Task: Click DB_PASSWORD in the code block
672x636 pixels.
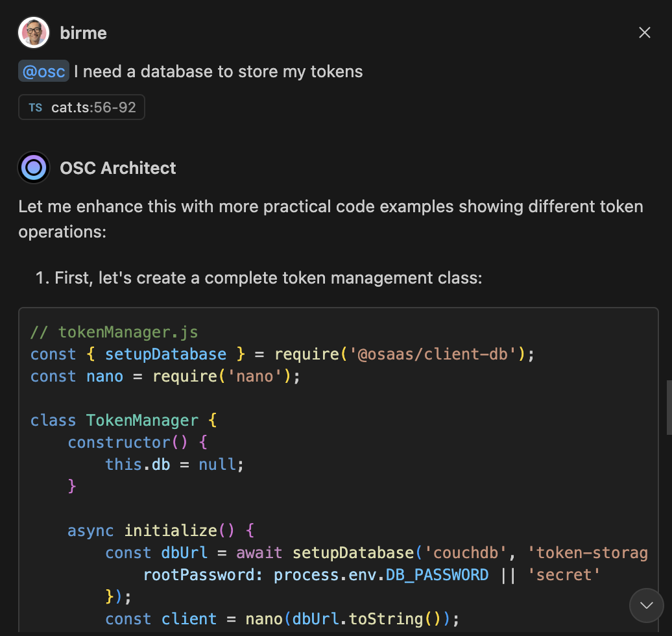Action: (x=437, y=575)
